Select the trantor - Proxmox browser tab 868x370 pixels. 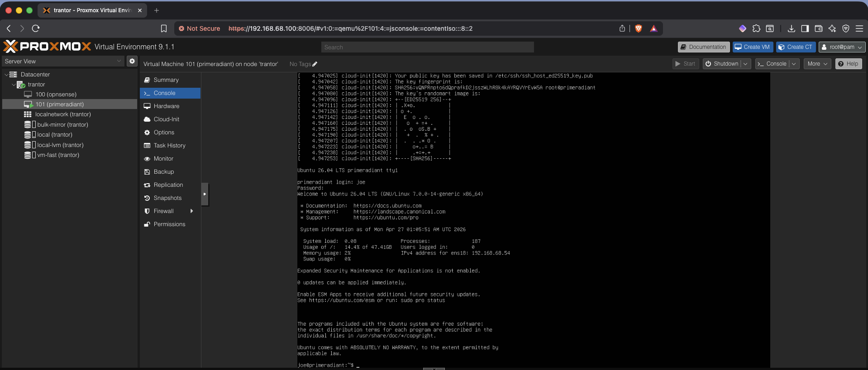(x=92, y=10)
